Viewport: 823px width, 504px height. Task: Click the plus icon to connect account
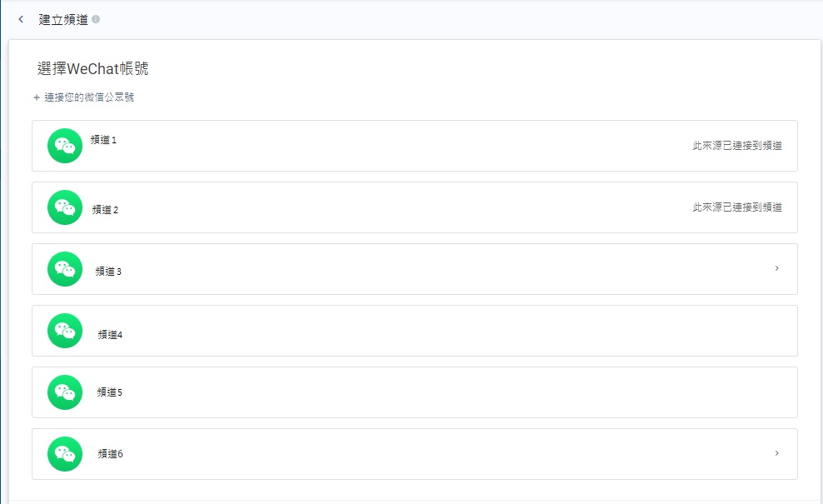(x=37, y=97)
